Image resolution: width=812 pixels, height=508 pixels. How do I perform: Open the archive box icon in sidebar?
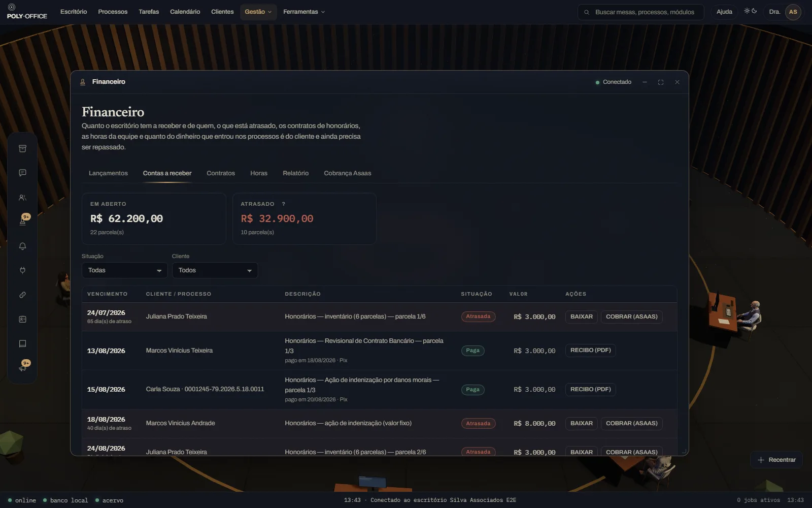point(22,148)
